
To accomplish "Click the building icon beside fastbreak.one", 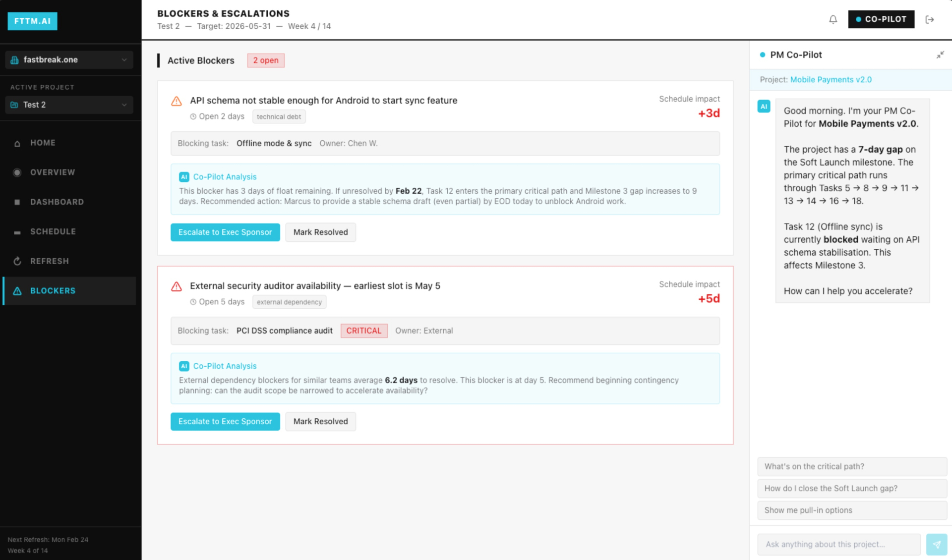I will [x=14, y=60].
